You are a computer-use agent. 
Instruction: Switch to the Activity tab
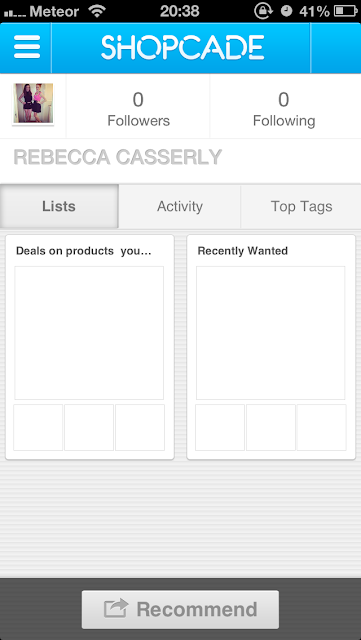(x=180, y=206)
